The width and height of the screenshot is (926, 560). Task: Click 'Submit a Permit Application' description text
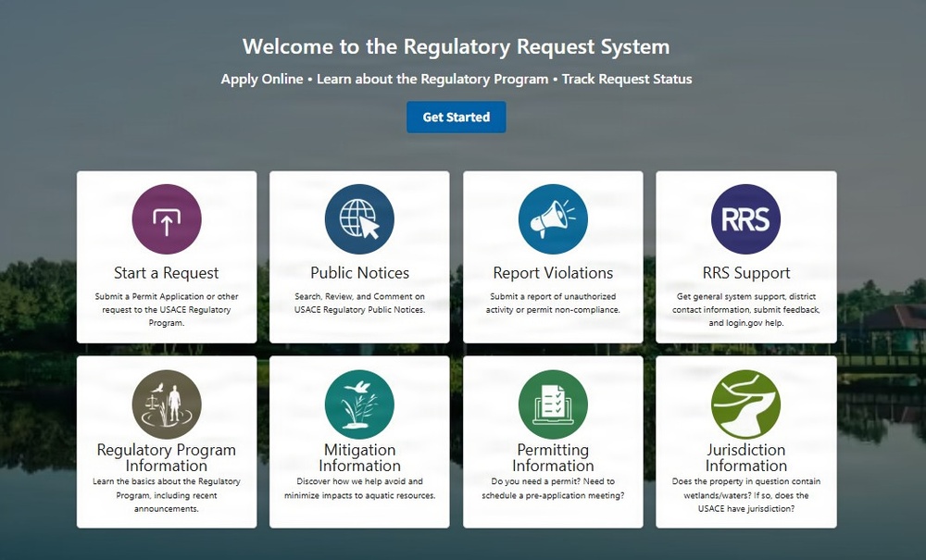(167, 309)
